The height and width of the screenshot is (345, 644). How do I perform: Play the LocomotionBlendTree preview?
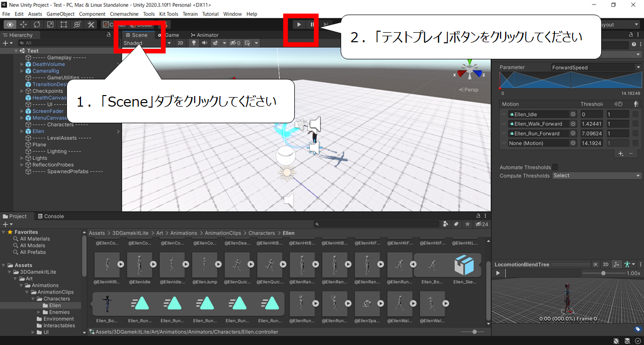click(x=498, y=273)
